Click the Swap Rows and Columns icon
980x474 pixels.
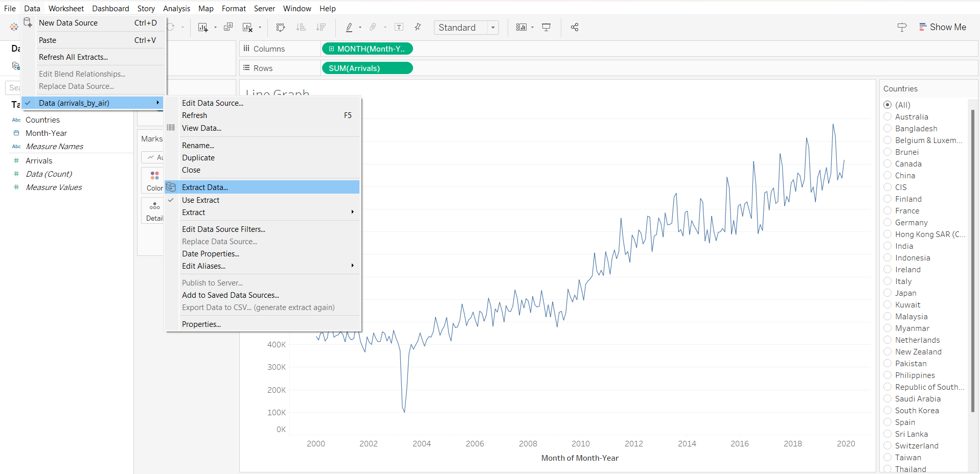pyautogui.click(x=280, y=28)
